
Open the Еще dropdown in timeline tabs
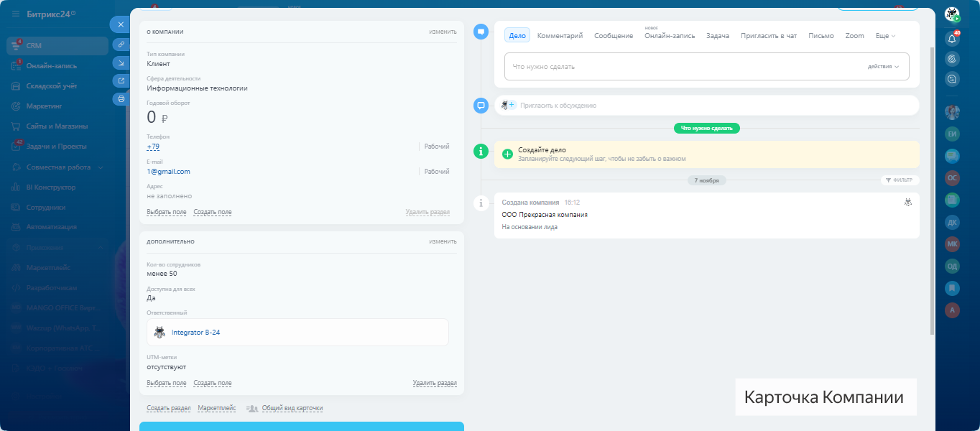[x=885, y=36]
